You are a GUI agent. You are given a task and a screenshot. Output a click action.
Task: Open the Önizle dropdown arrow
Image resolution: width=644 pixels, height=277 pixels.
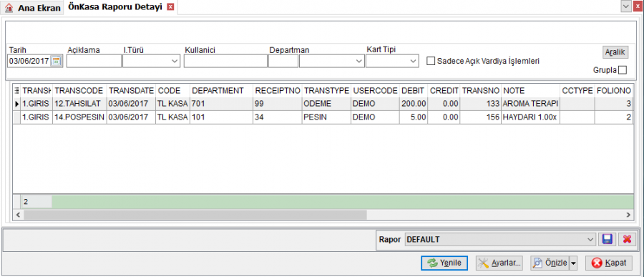[573, 263]
